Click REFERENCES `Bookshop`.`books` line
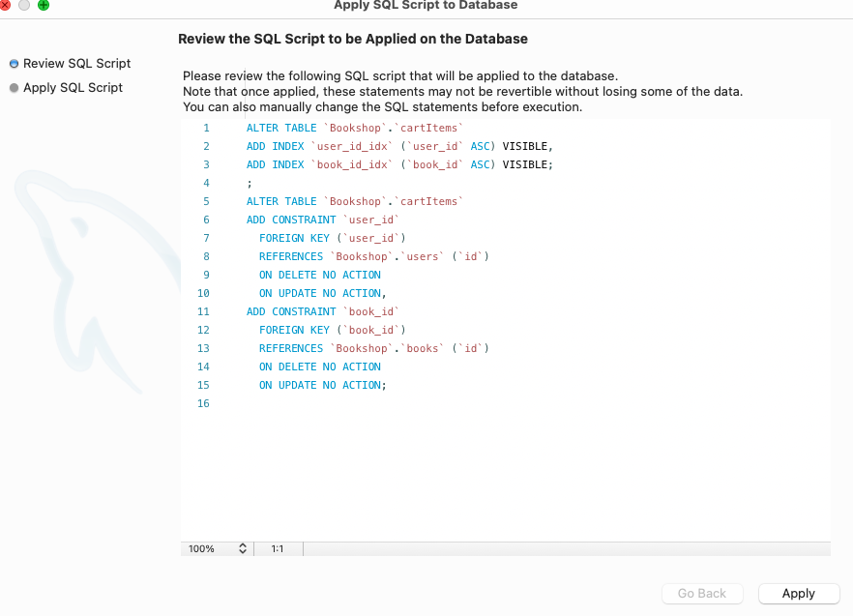This screenshot has height=616, width=853. tap(374, 348)
